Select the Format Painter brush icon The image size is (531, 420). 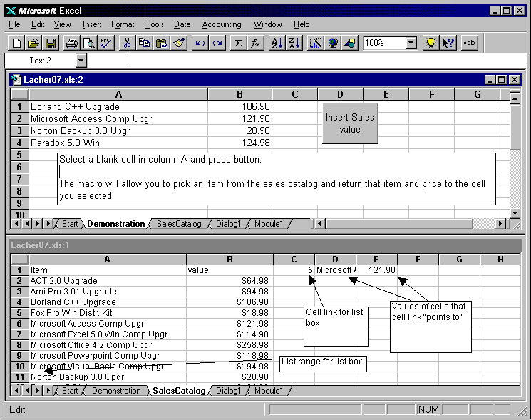point(179,43)
